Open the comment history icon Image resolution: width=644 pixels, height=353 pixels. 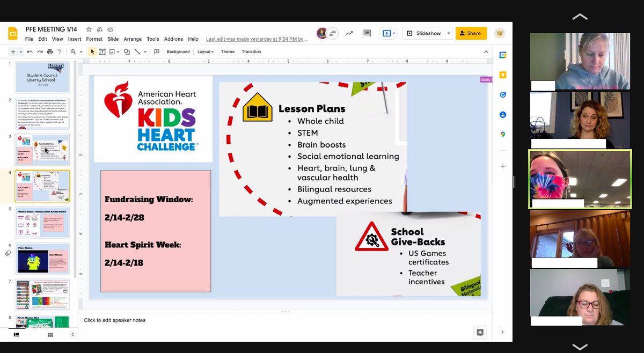click(x=367, y=33)
